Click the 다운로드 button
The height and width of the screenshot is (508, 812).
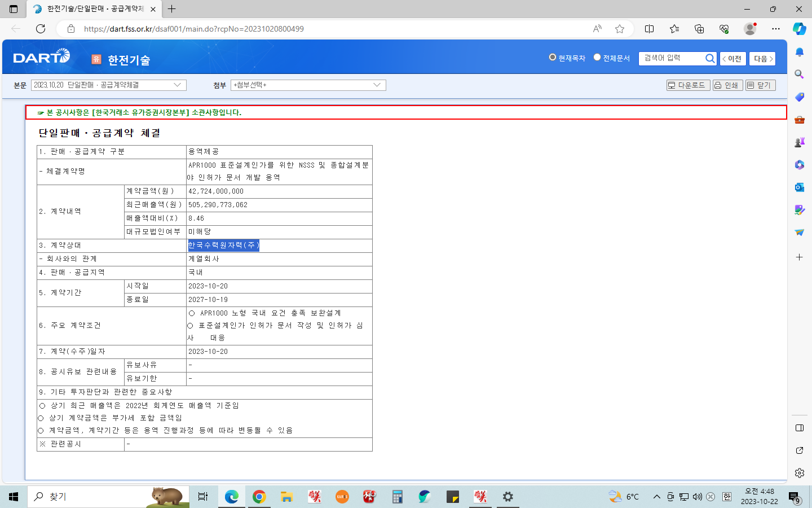coord(688,85)
